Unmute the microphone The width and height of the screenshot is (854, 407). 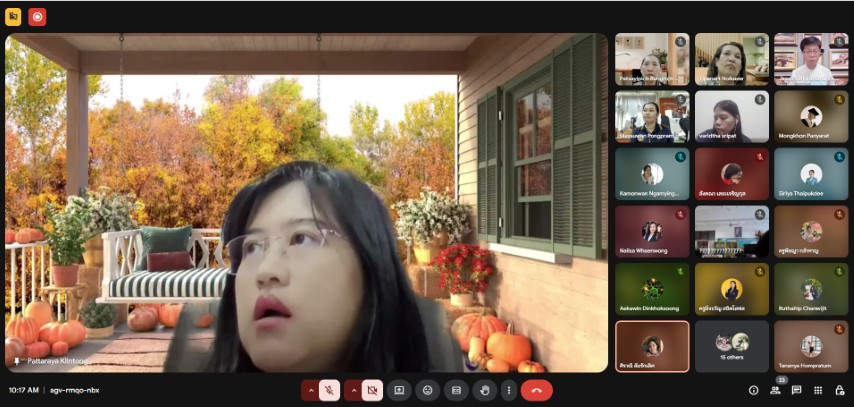pos(329,390)
